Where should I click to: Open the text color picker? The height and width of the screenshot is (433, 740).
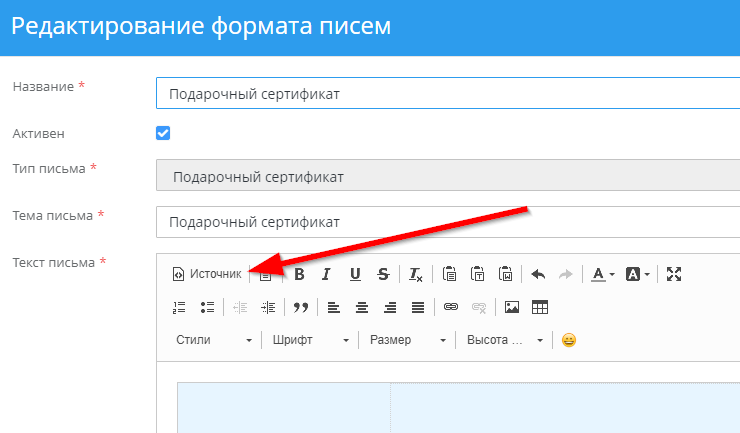(x=601, y=274)
